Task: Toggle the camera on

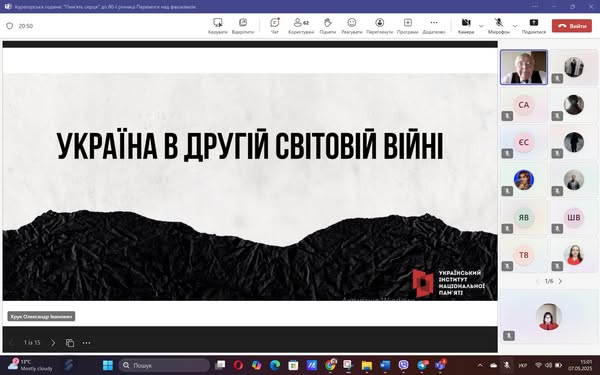Action: click(466, 26)
